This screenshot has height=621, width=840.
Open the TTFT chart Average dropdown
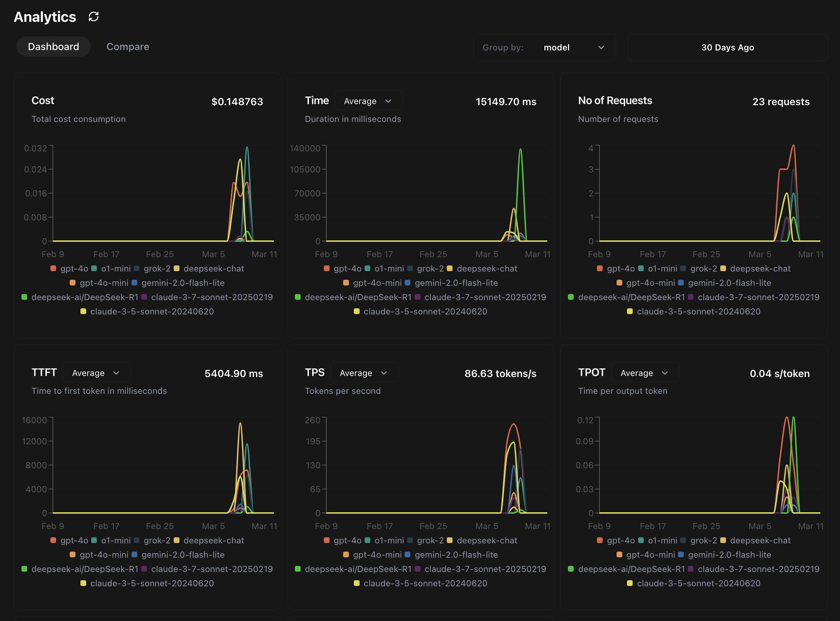97,372
